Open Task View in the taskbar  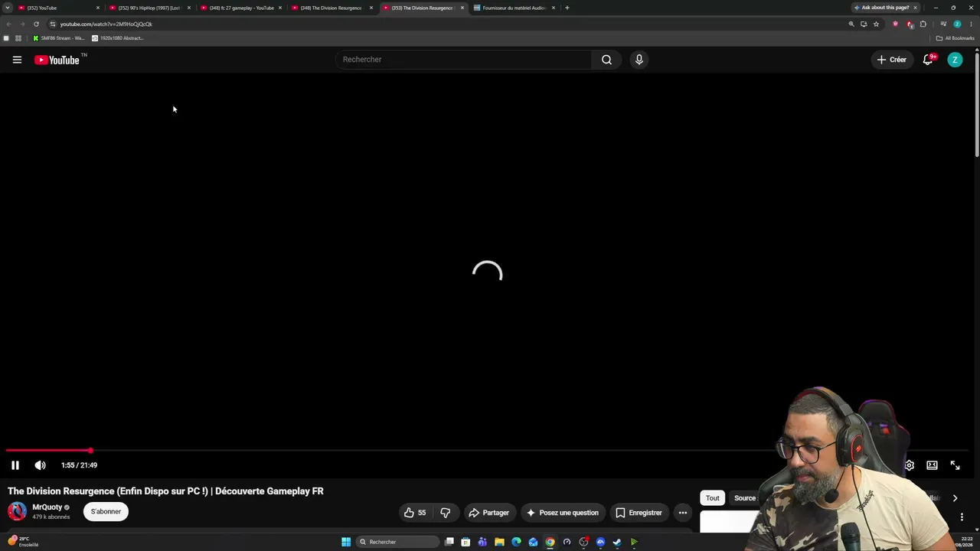[x=449, y=542]
